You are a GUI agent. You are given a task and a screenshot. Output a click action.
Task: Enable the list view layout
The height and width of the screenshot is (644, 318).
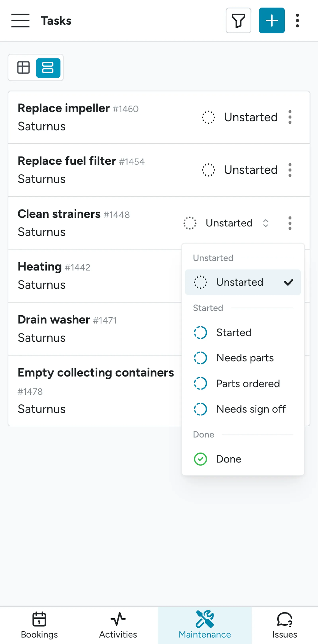[x=48, y=68]
